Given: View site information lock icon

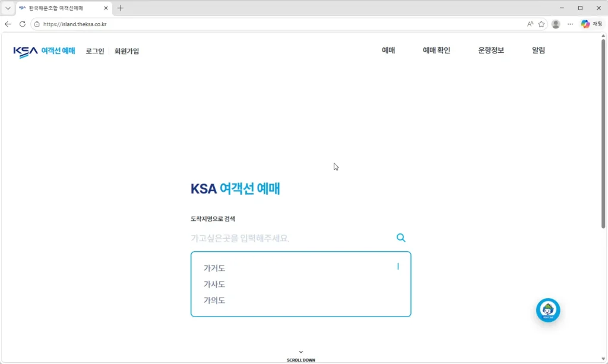Looking at the screenshot, I should 37,24.
